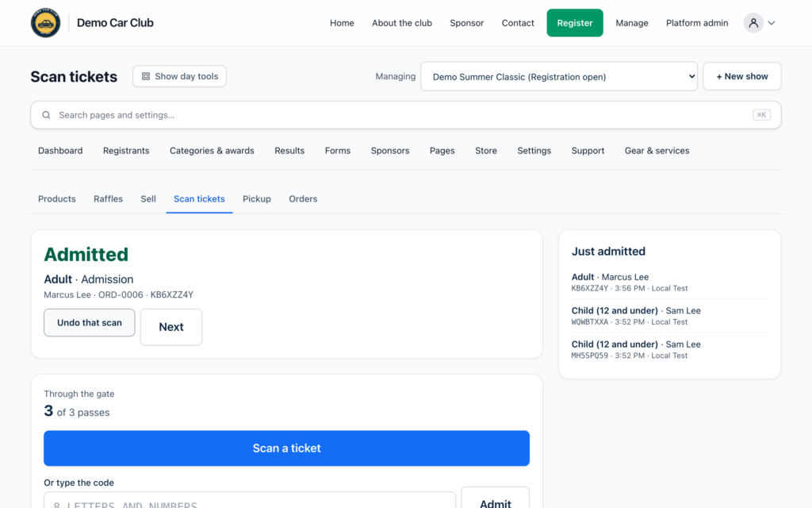Screen dimensions: 812x508
Task: Open the Contact page
Action: [x=518, y=23]
